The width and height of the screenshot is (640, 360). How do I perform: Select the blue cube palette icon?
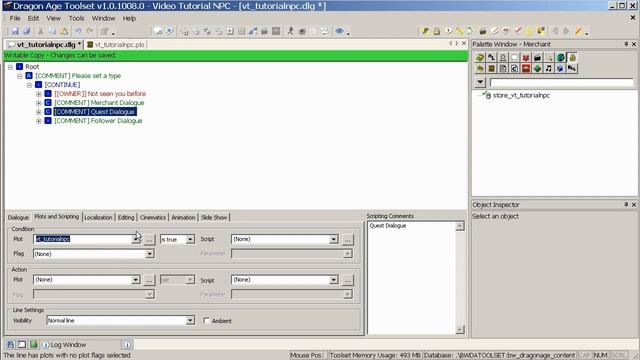click(x=560, y=69)
